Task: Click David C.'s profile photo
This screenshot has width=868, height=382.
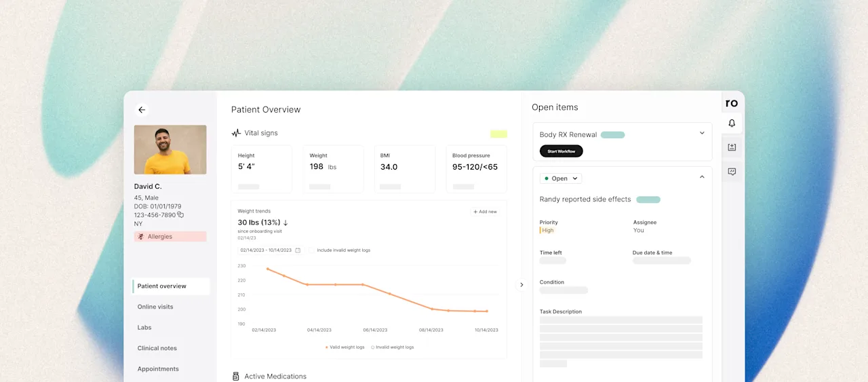Action: (170, 149)
